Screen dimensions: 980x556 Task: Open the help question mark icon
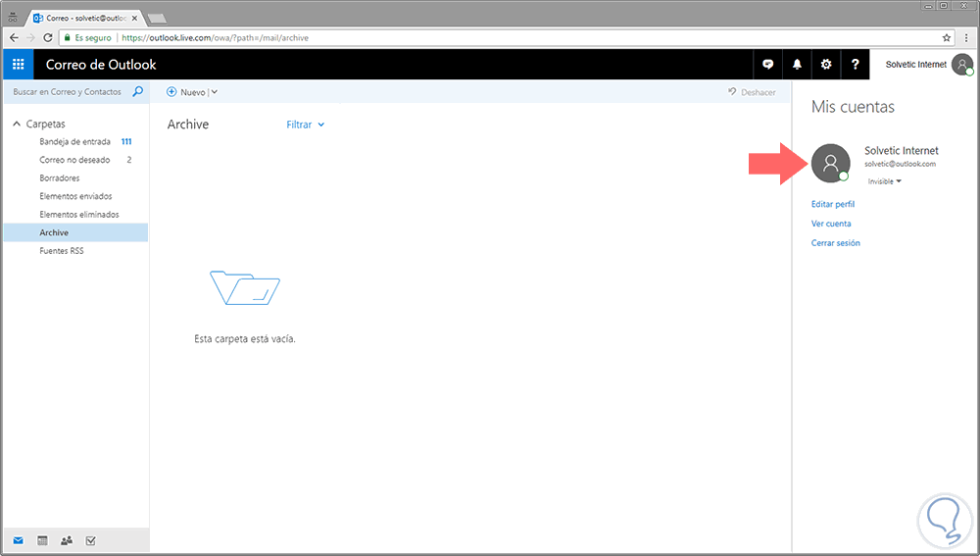coord(855,65)
